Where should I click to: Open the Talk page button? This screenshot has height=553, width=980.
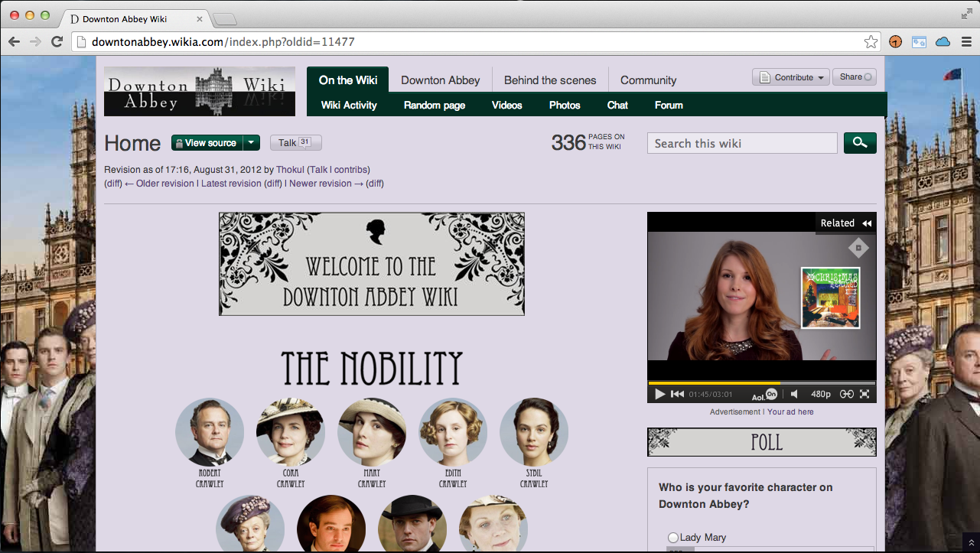point(295,143)
